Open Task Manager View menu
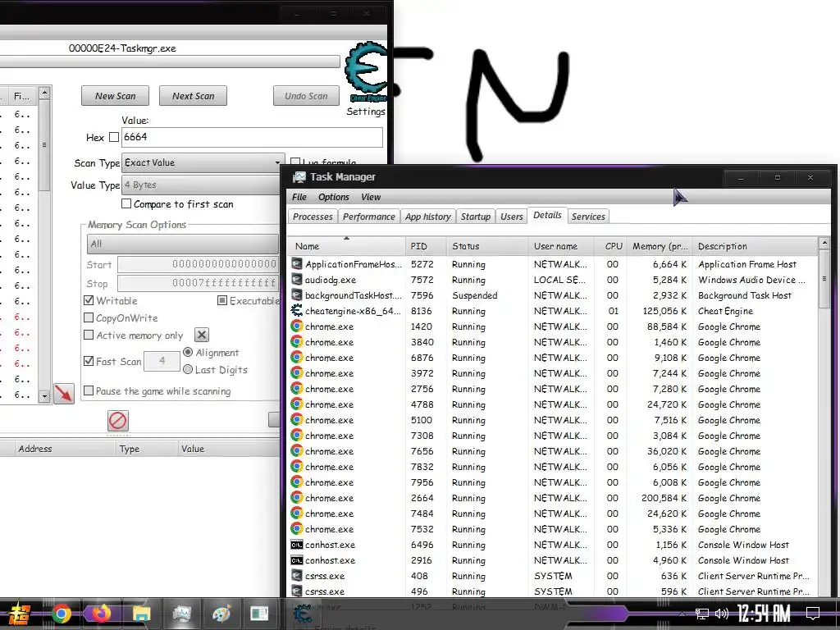 point(370,197)
